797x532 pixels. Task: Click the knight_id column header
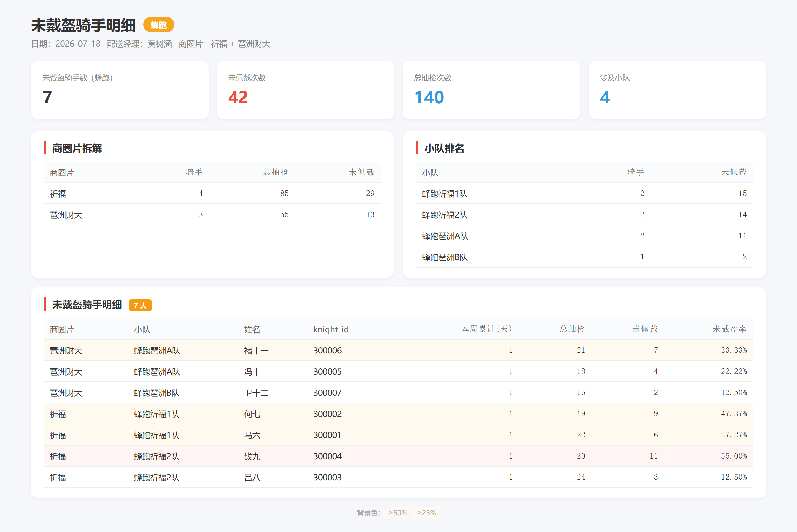tap(331, 329)
